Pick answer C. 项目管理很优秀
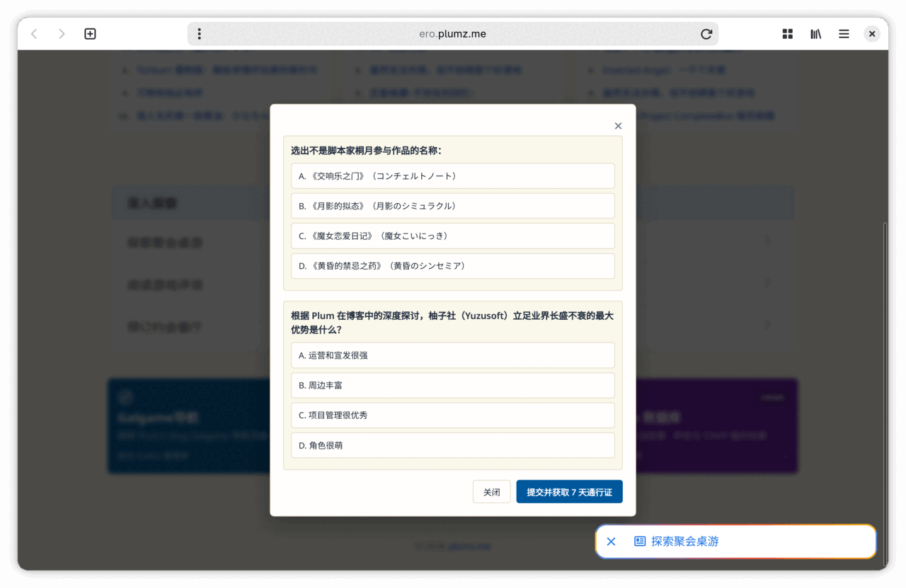 [x=453, y=415]
